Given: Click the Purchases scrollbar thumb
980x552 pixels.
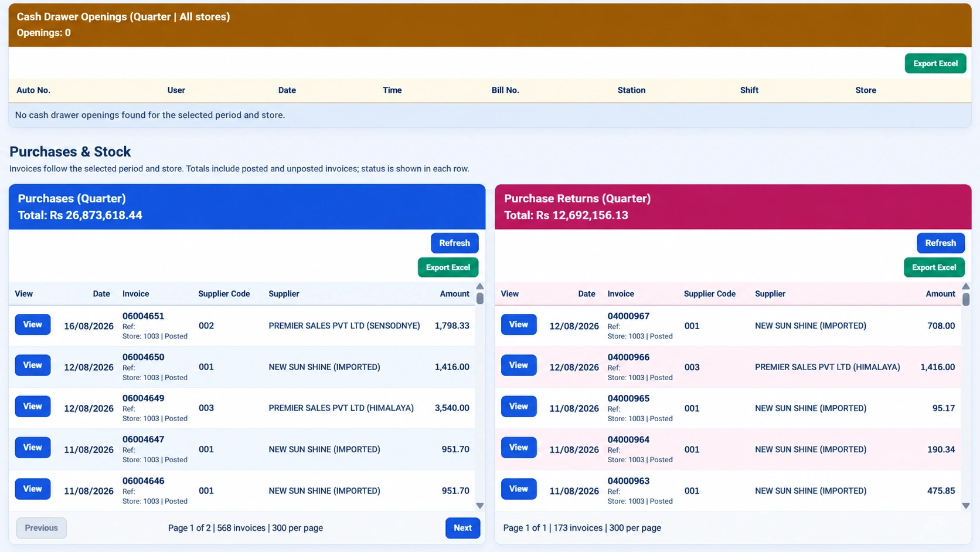Looking at the screenshot, I should (480, 298).
